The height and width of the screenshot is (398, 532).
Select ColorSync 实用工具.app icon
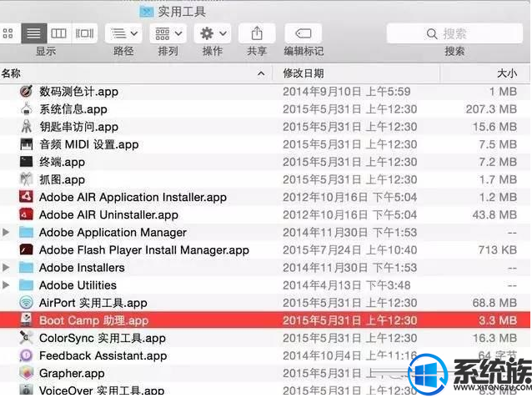click(x=26, y=338)
